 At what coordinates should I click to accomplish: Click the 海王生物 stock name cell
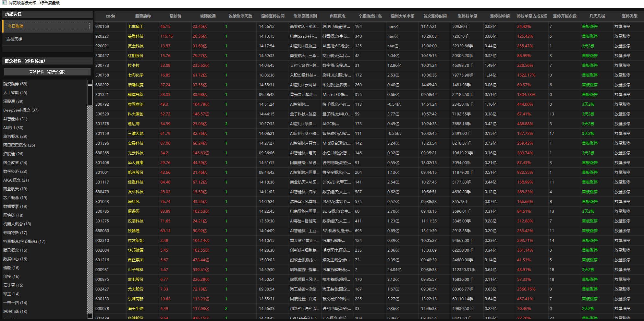(136, 309)
